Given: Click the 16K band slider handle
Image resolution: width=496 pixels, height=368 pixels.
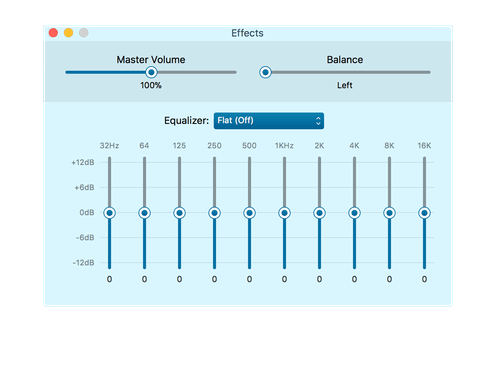Looking at the screenshot, I should click(424, 213).
